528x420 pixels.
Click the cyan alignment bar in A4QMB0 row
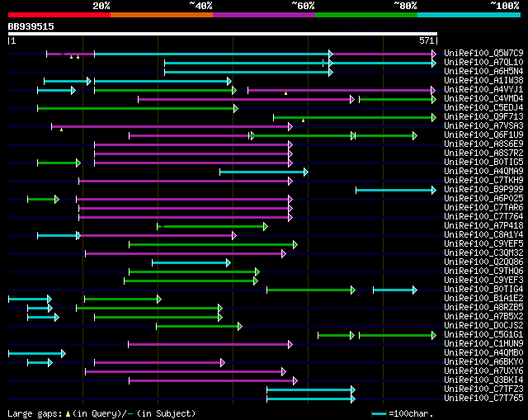coord(37,353)
